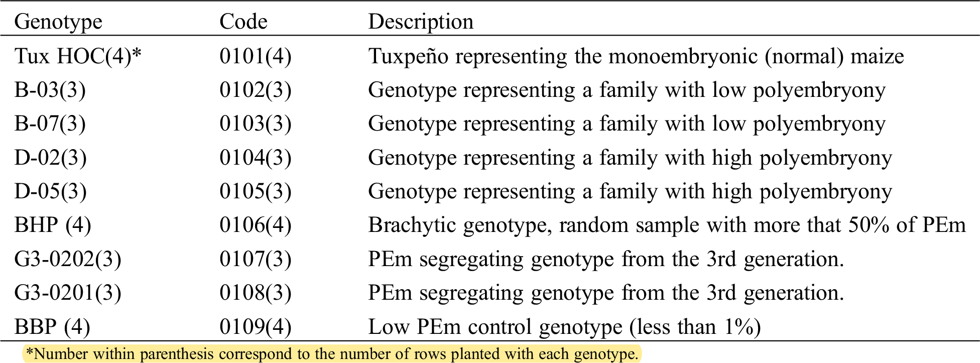Viewport: 980px width, 363px height.
Task: Click code cell 0101(4)
Action: 255,56
